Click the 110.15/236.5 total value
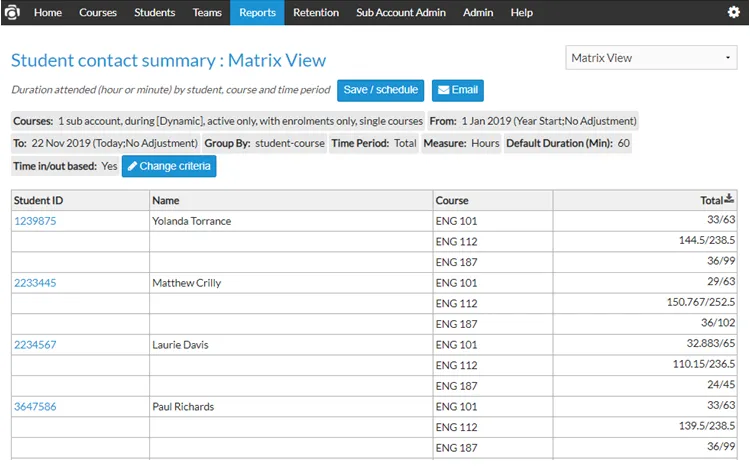This screenshot has width=750, height=466. pos(704,364)
